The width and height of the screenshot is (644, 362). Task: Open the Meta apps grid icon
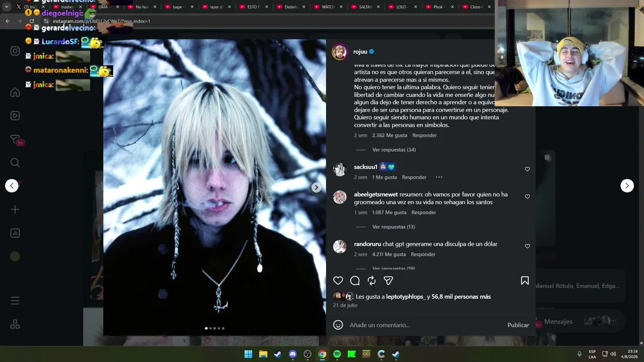[15, 325]
